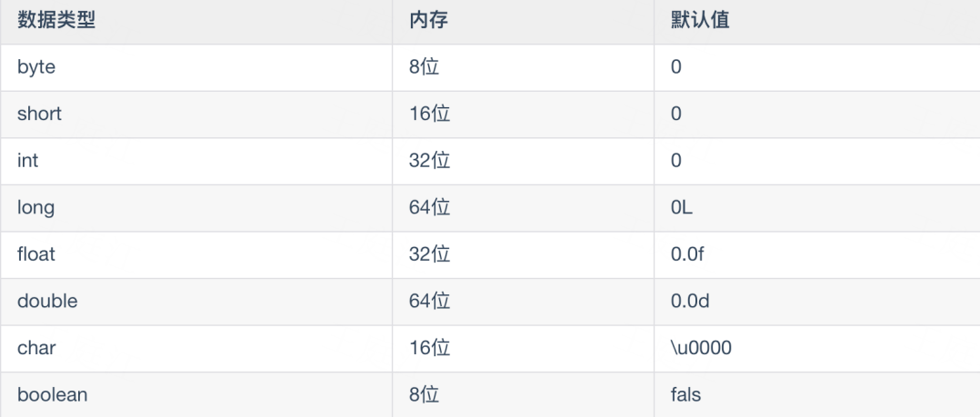The image size is (980, 417).
Task: Select the long data type cell
Action: pyautogui.click(x=196, y=208)
